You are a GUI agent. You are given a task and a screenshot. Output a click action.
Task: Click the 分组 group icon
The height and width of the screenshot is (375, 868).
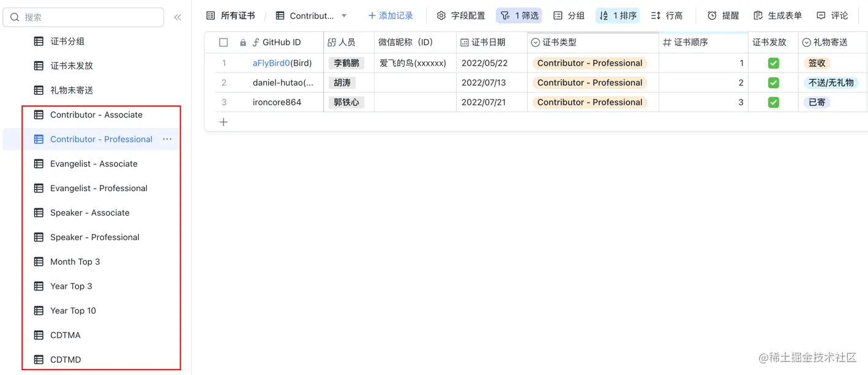[x=558, y=15]
